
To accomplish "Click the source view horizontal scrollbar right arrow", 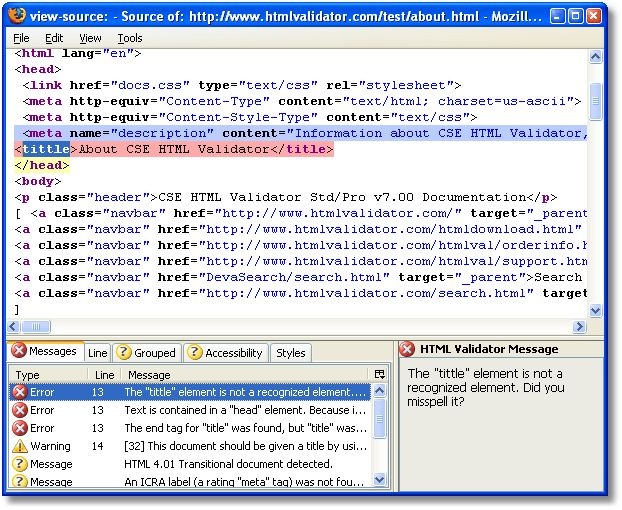I will (x=579, y=327).
